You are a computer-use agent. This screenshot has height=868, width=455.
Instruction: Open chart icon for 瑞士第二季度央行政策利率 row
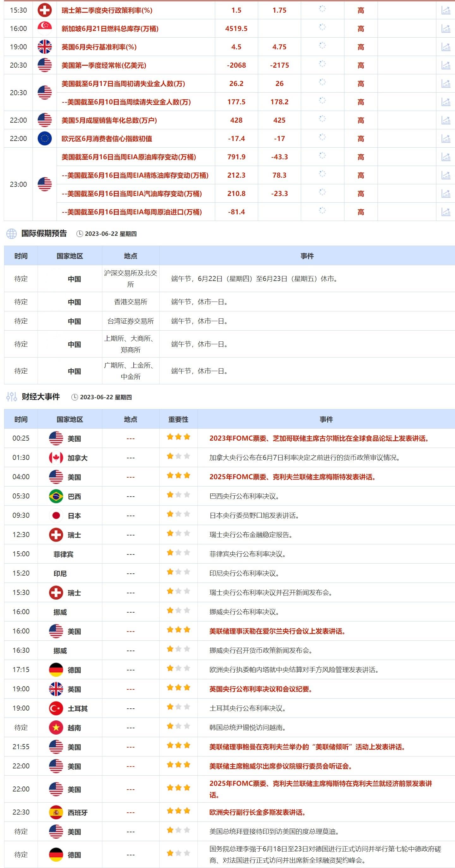coord(446,10)
